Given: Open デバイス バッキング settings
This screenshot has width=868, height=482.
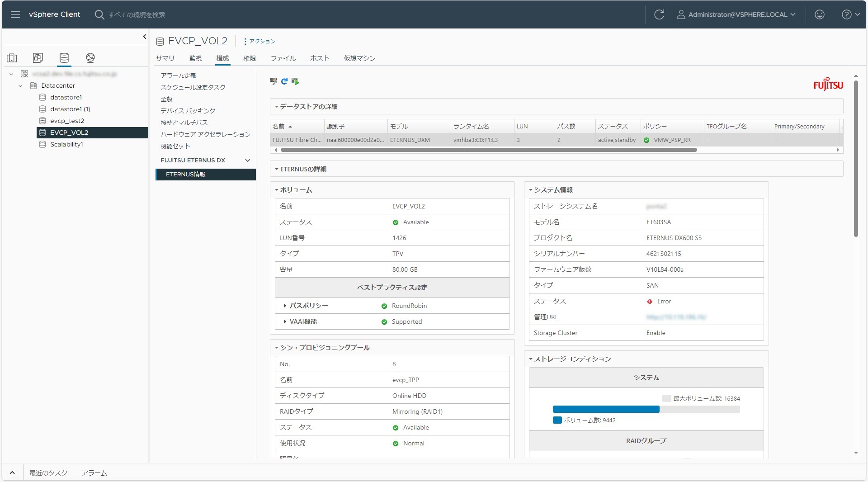Looking at the screenshot, I should point(188,111).
